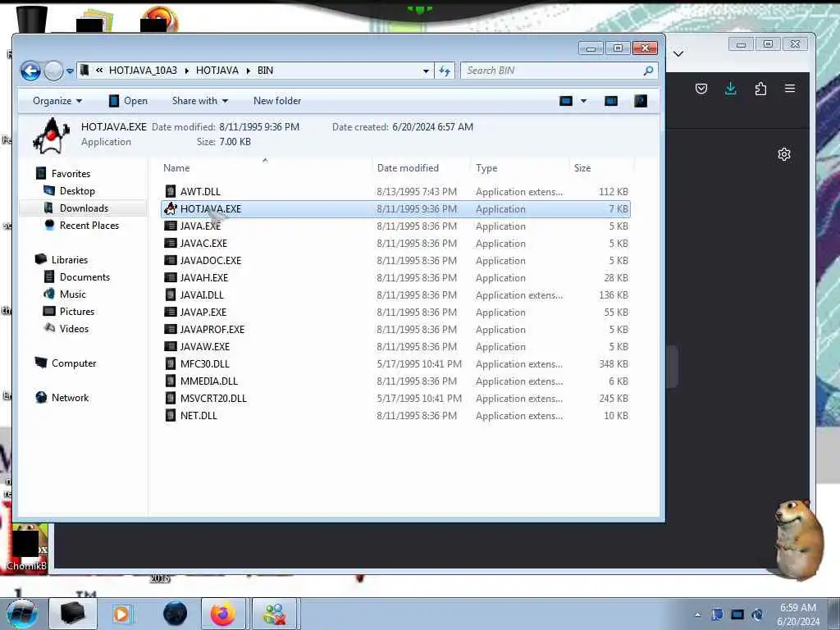Viewport: 840px width, 630px height.
Task: Open Firefox downloads arrow icon
Action: [731, 89]
